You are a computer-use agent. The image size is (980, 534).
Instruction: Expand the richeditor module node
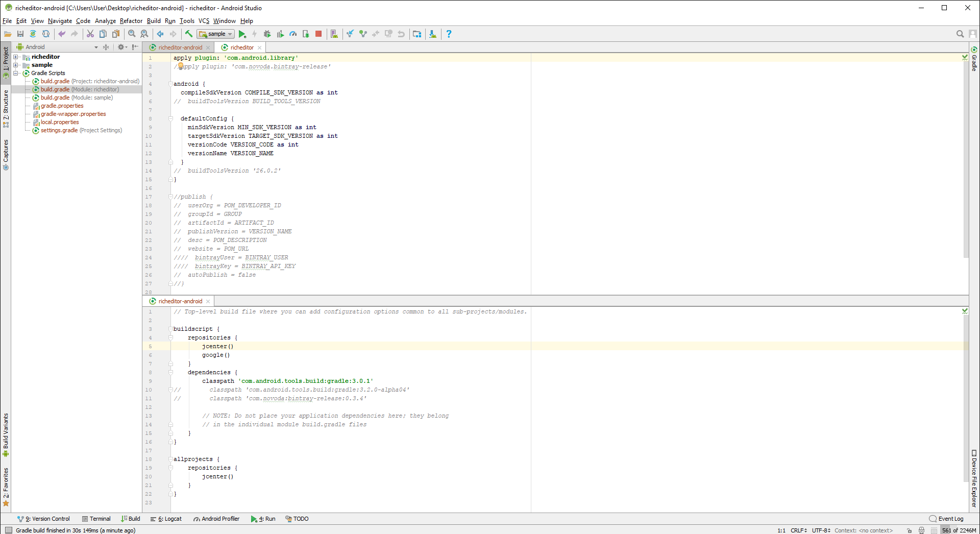16,57
